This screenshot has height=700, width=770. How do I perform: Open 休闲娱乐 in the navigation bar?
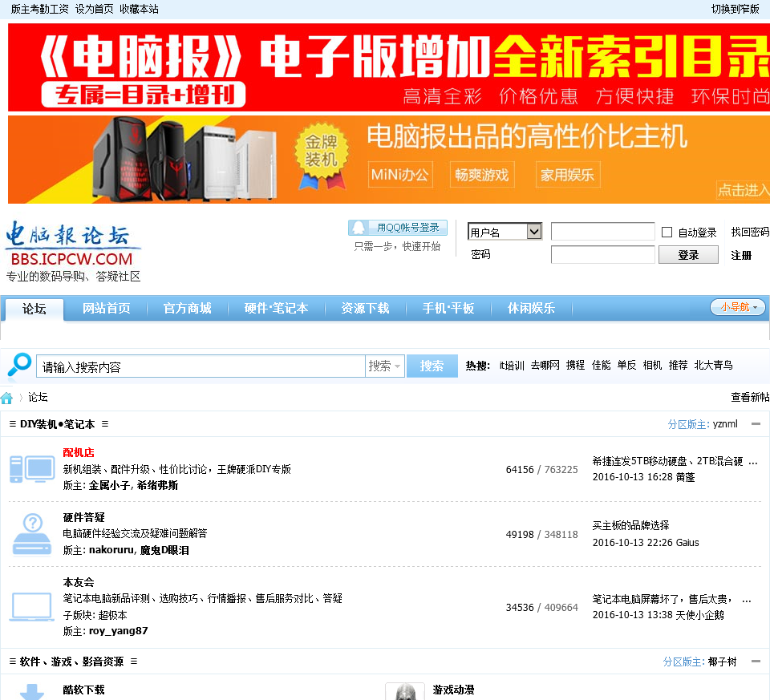point(531,308)
